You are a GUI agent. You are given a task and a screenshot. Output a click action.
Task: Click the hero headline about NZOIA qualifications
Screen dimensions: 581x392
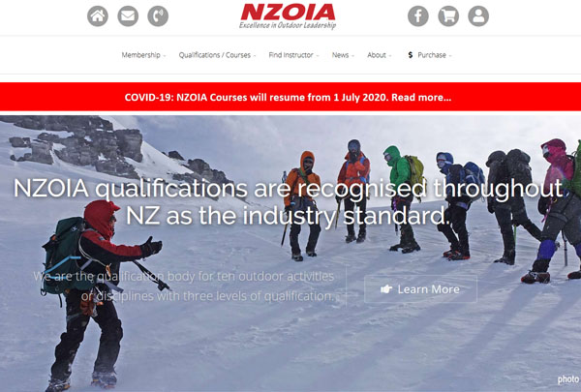(x=288, y=202)
